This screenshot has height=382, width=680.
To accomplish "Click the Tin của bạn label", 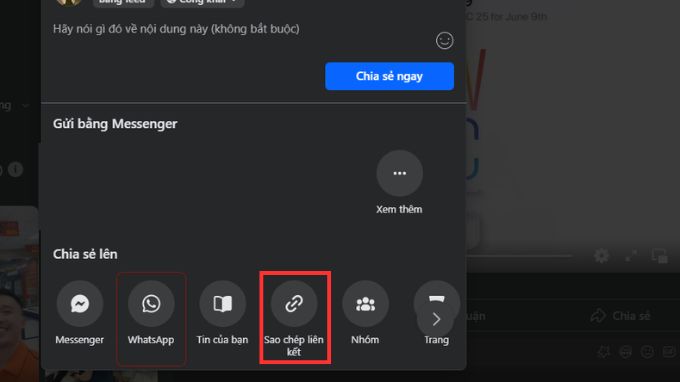I will [x=222, y=340].
